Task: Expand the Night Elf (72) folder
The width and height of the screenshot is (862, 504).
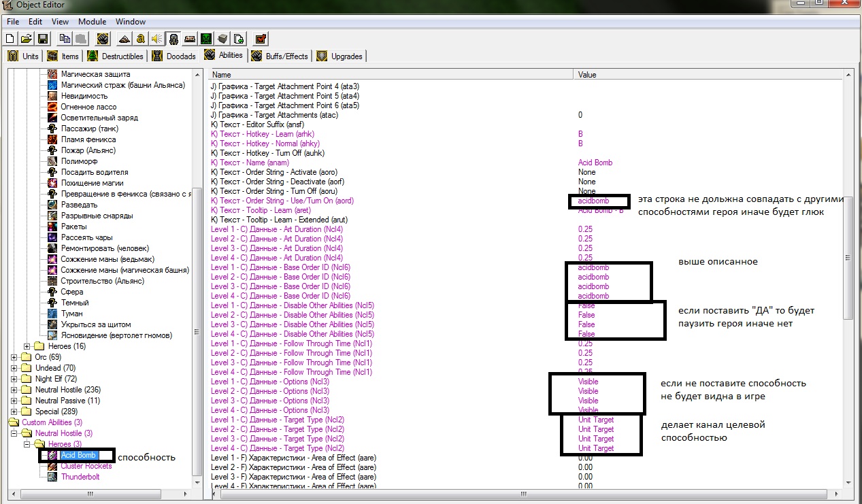Action: (14, 379)
